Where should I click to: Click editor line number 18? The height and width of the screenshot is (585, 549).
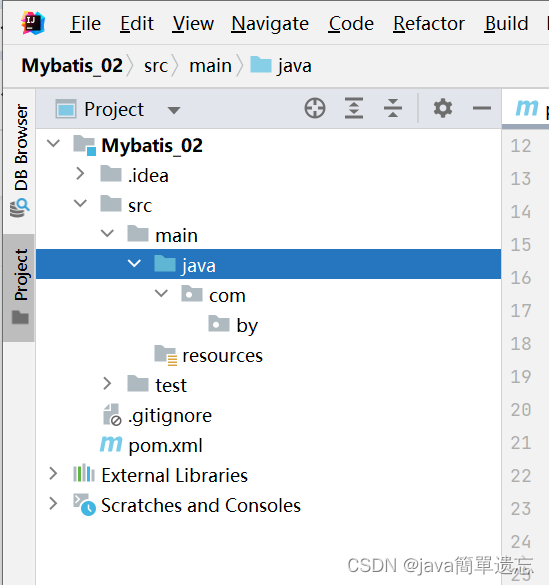point(521,343)
